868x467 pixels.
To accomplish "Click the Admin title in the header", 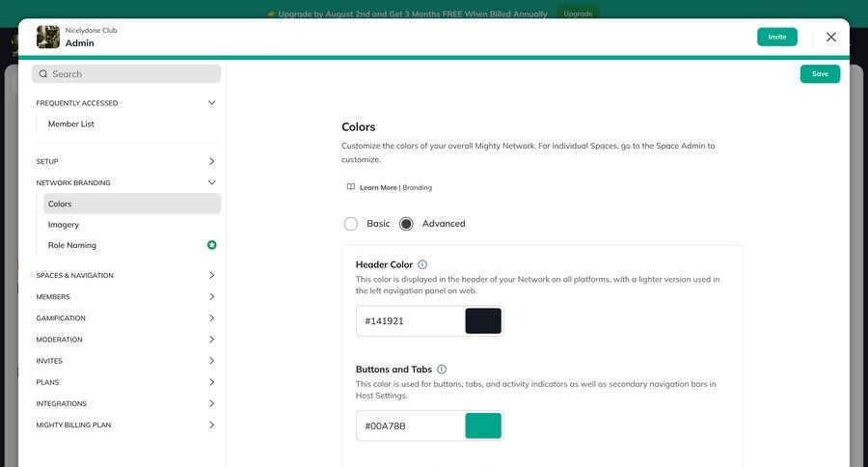I will tap(80, 43).
